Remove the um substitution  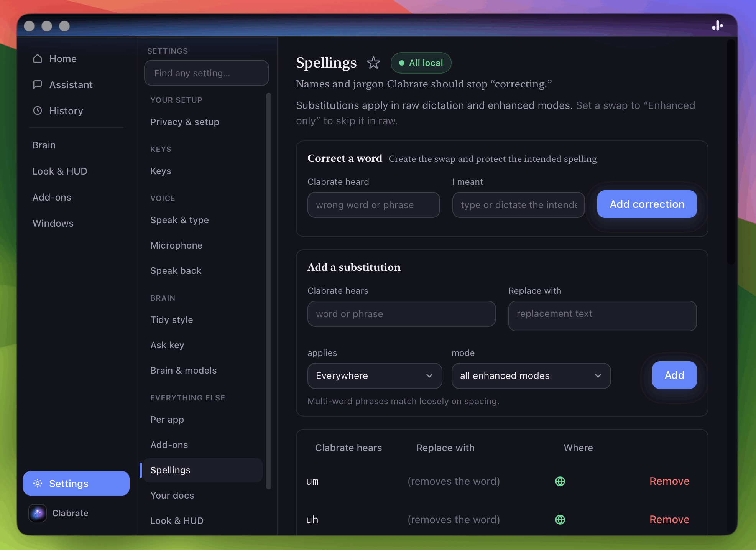(669, 481)
